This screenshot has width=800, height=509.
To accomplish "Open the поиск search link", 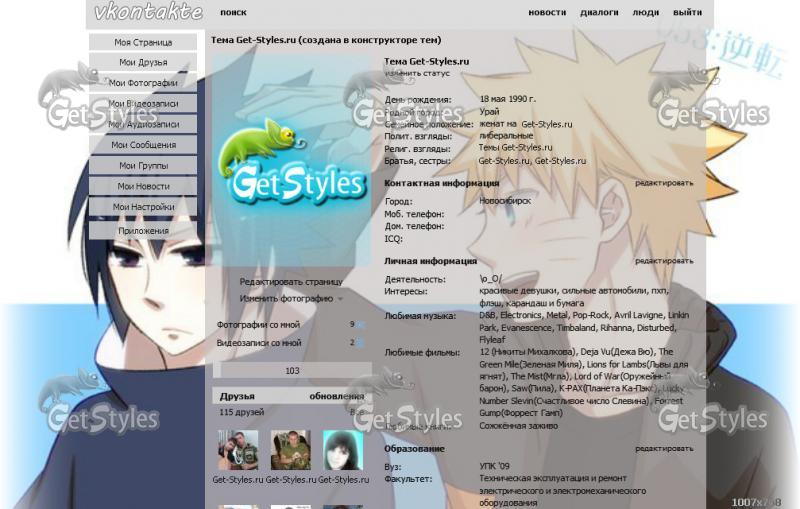I will (x=233, y=12).
